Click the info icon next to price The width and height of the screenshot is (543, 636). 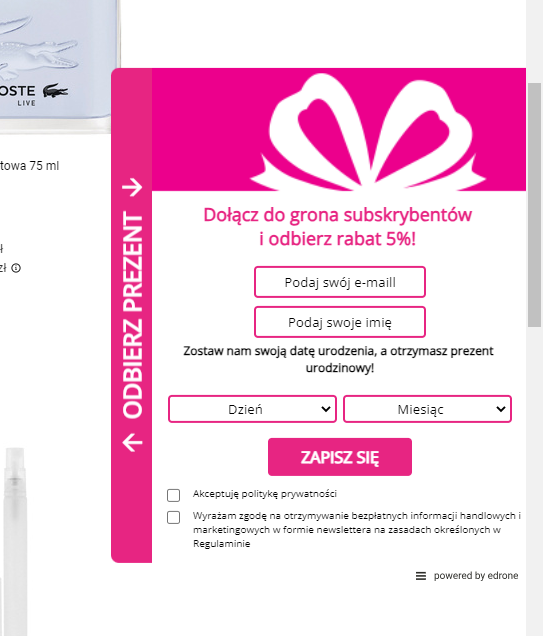pos(16,268)
